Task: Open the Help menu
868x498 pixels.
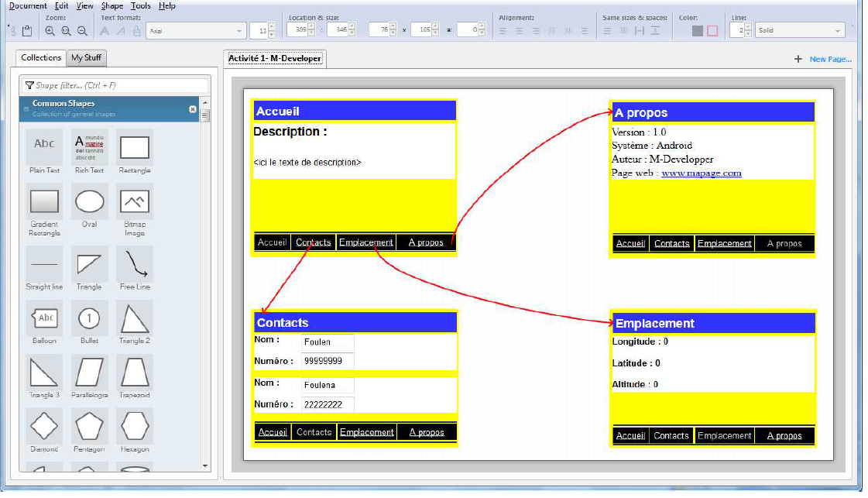Action: point(166,5)
